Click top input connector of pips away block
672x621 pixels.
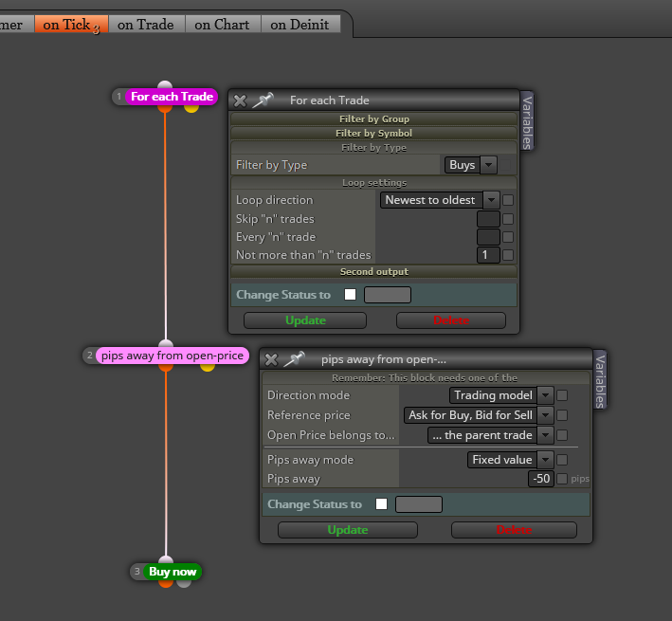click(166, 344)
